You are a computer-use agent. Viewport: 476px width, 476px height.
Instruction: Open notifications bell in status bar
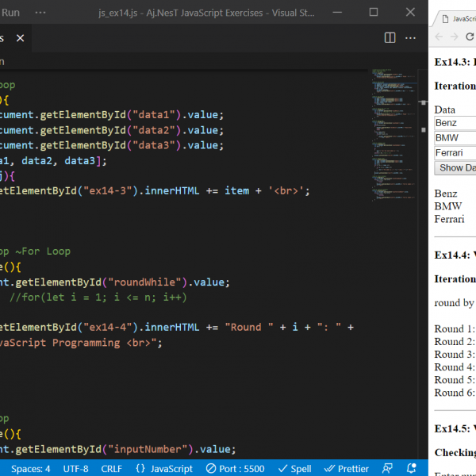point(412,468)
